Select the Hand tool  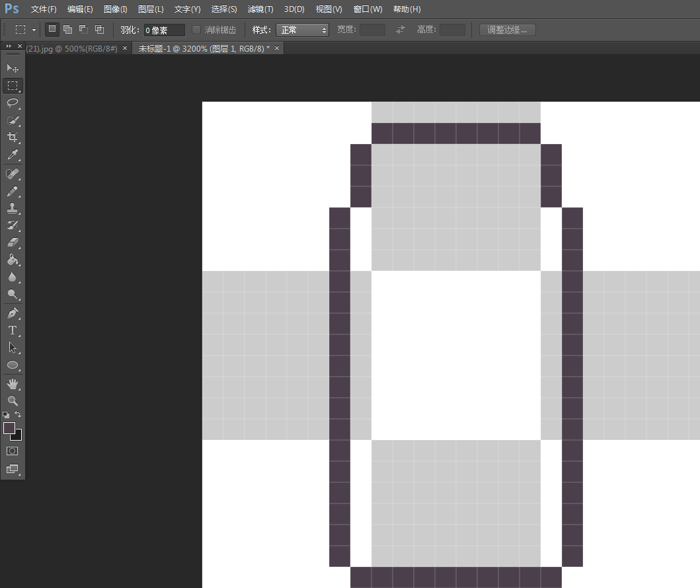[13, 384]
